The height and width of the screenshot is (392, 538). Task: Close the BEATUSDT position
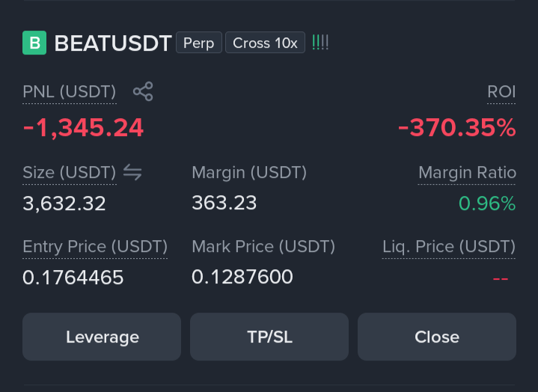coord(437,337)
